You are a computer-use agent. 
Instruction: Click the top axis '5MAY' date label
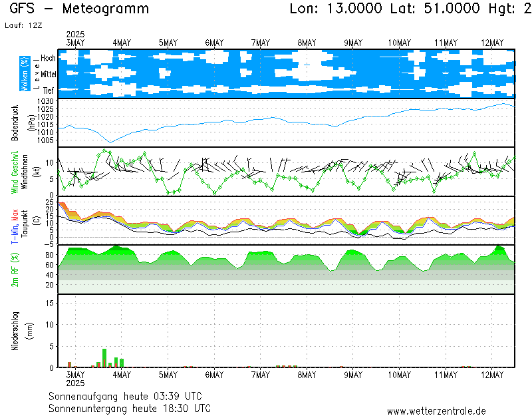point(168,43)
